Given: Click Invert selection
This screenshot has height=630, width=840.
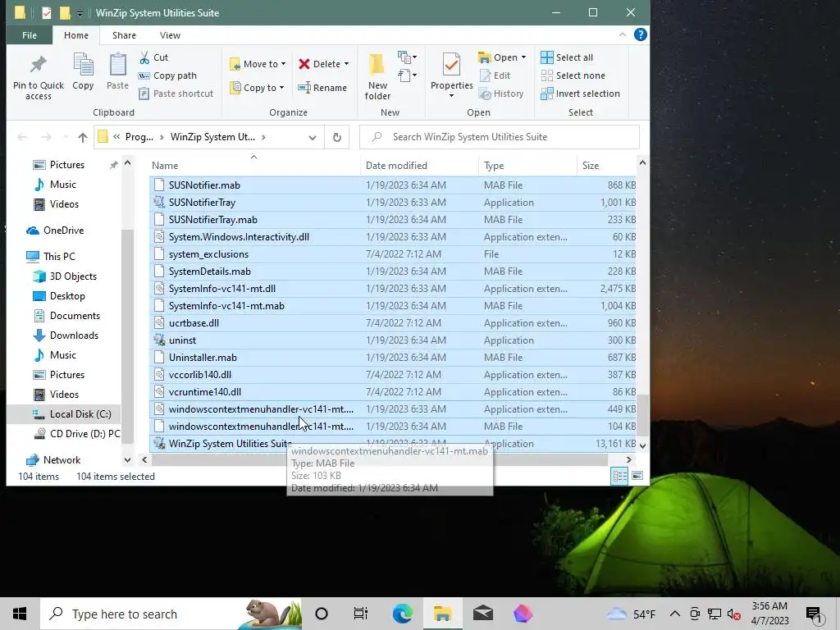Looking at the screenshot, I should click(x=580, y=94).
